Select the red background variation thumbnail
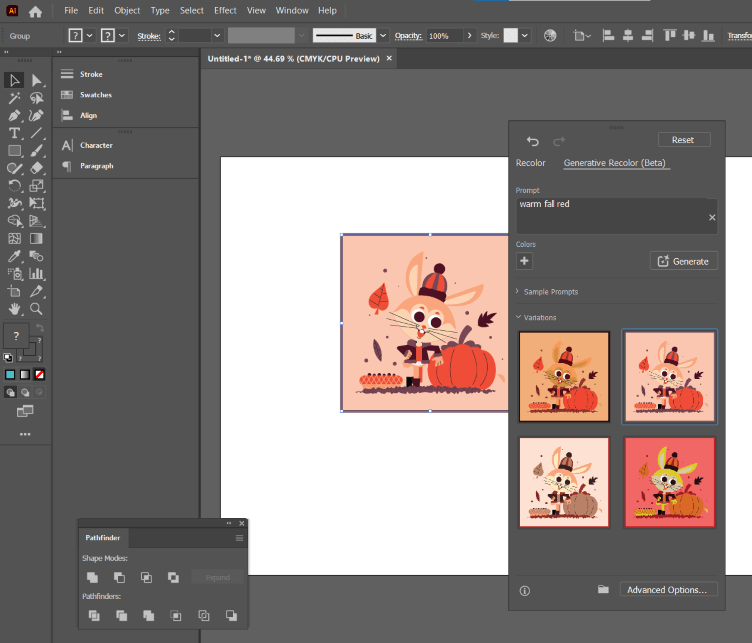 [669, 481]
